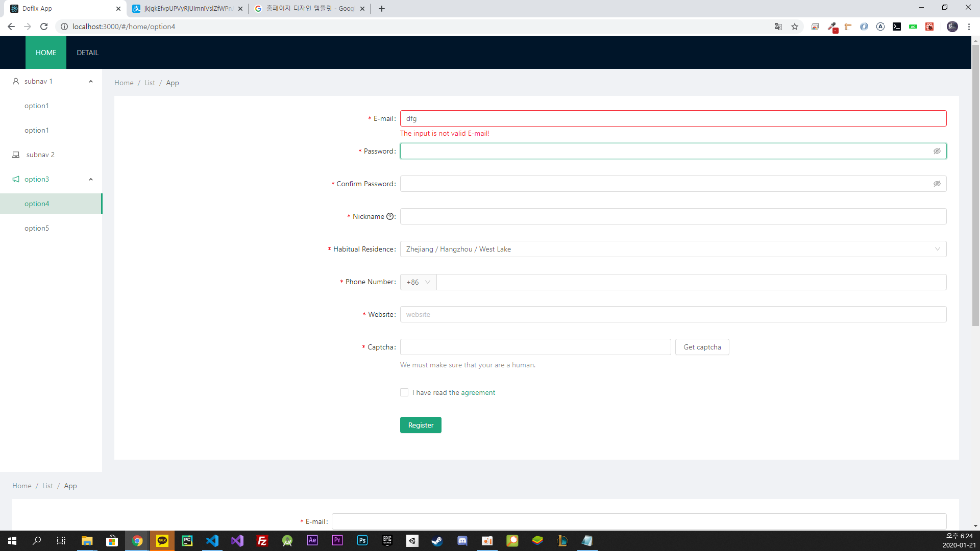Click the option3 notification megaphone icon
The width and height of the screenshot is (980, 551).
[16, 179]
